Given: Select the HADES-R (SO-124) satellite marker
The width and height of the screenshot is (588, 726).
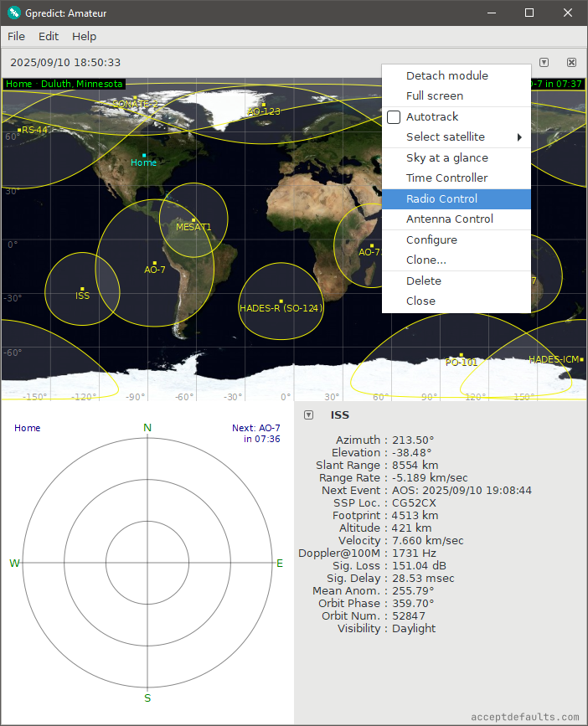Looking at the screenshot, I should [x=281, y=301].
